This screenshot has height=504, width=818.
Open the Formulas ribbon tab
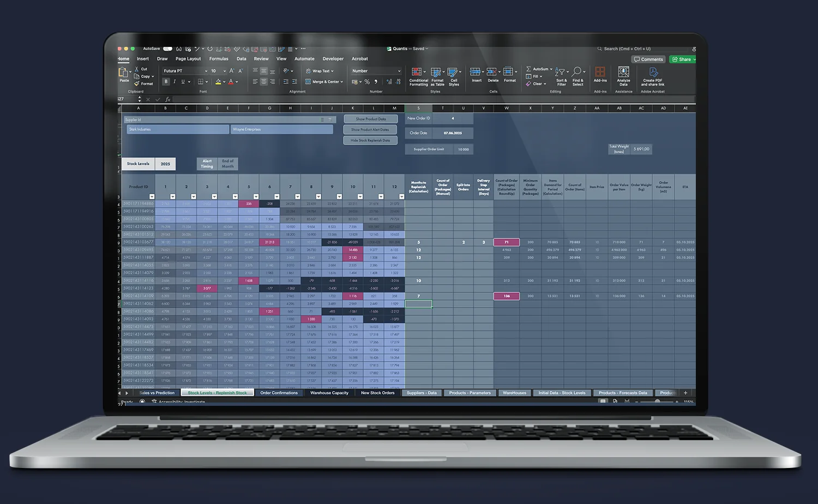click(219, 59)
